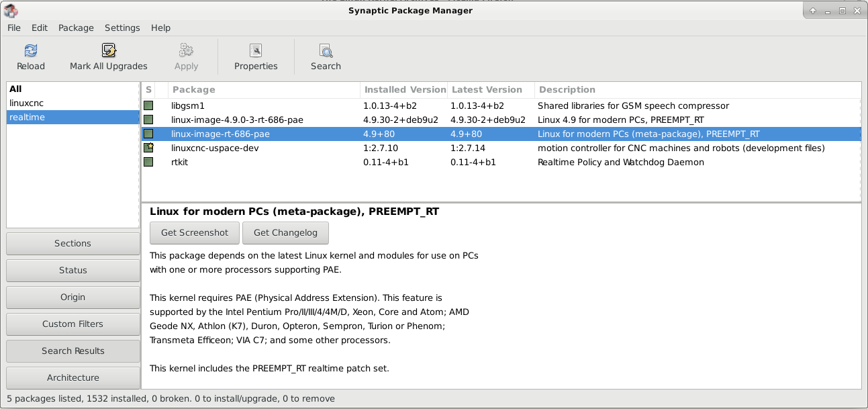
Task: Switch to Custom Filters view
Action: pyautogui.click(x=73, y=324)
